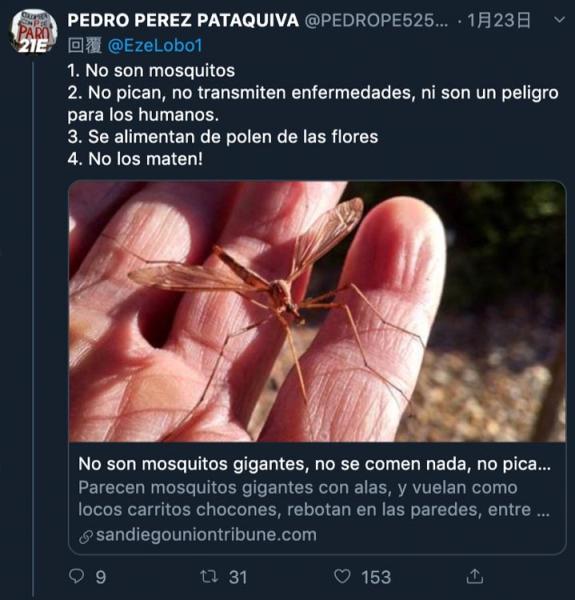Click the 1月23日 tweet timestamp
The height and width of the screenshot is (600, 575).
point(499,20)
